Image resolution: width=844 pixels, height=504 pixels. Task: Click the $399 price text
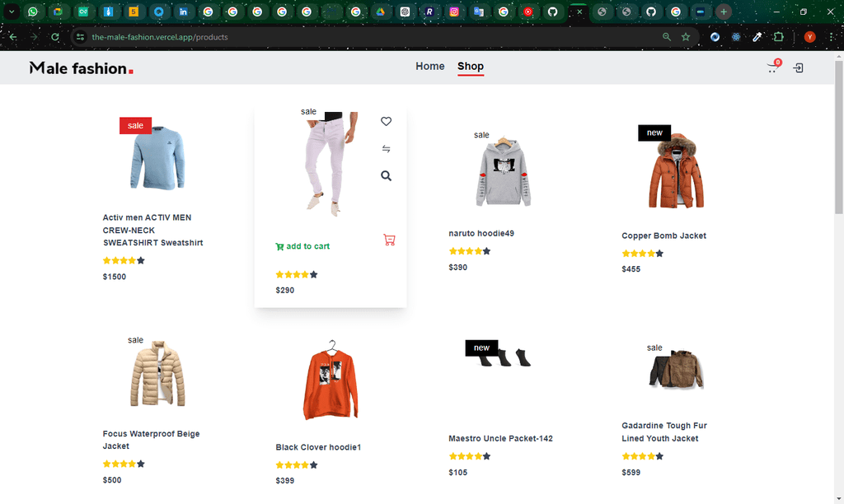(284, 480)
